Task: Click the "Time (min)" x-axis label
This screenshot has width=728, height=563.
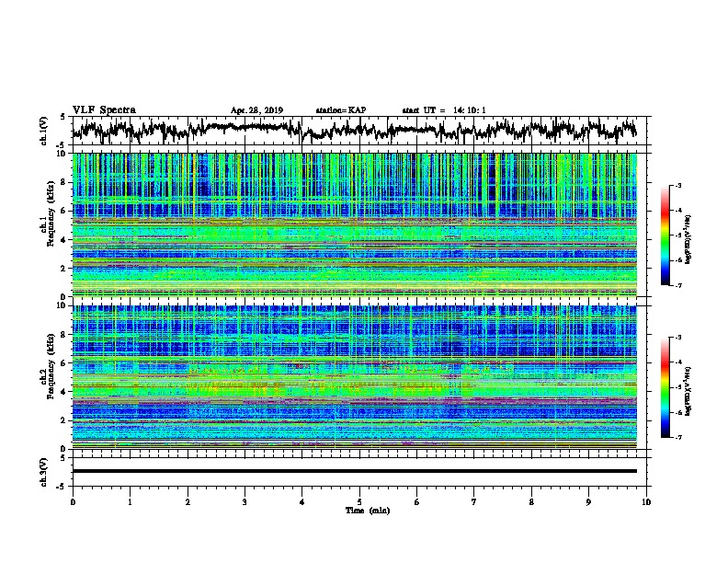Action: pos(368,511)
